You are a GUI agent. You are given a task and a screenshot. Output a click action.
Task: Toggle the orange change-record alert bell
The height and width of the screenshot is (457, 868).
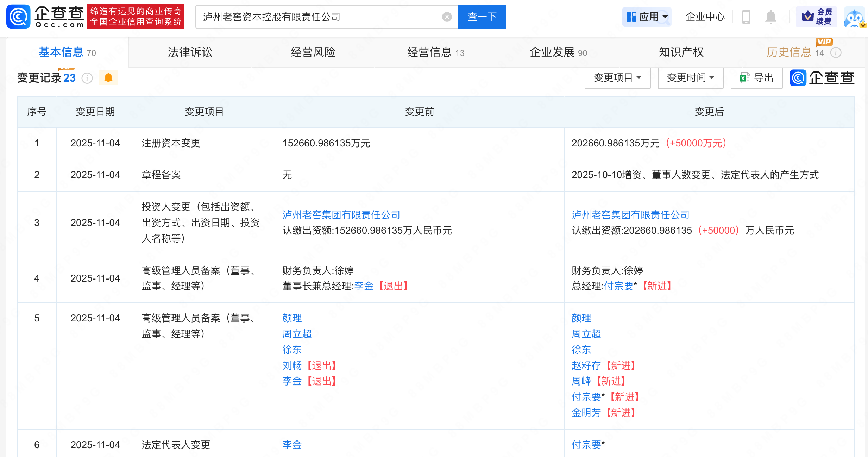[x=108, y=78]
